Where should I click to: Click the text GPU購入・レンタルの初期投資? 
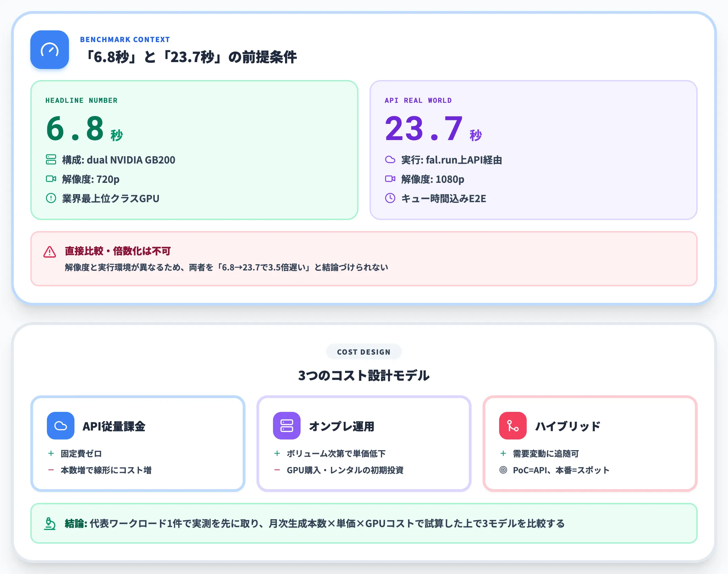tap(345, 470)
